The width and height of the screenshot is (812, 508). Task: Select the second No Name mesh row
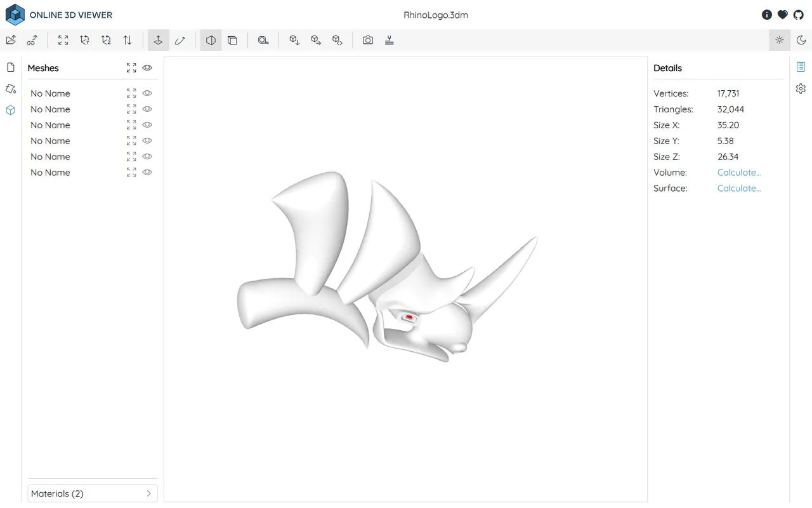(x=93, y=109)
